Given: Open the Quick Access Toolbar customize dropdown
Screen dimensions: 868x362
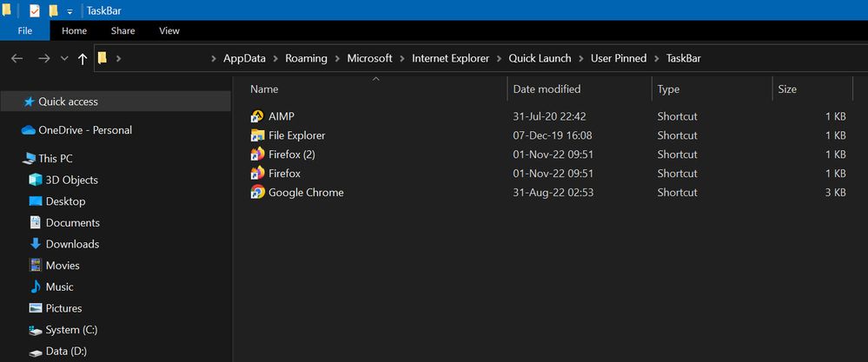Looking at the screenshot, I should tap(70, 11).
